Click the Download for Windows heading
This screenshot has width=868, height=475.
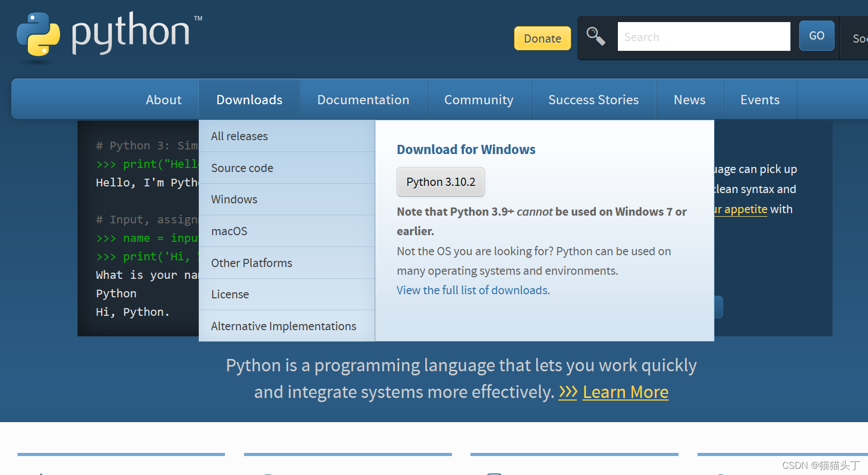click(x=466, y=149)
